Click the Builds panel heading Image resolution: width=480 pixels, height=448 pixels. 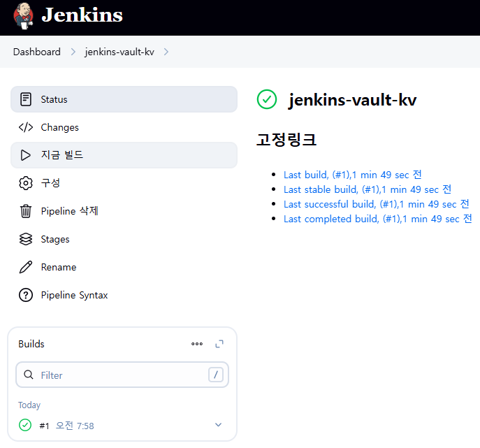[31, 344]
